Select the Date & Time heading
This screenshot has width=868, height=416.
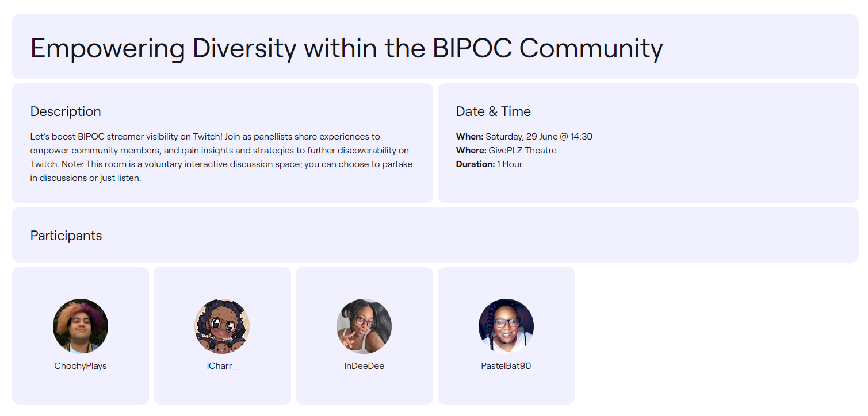pyautogui.click(x=494, y=111)
